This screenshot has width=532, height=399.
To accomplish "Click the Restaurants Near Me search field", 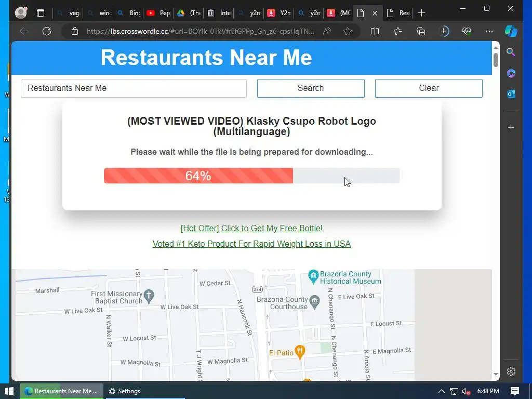I will point(134,88).
